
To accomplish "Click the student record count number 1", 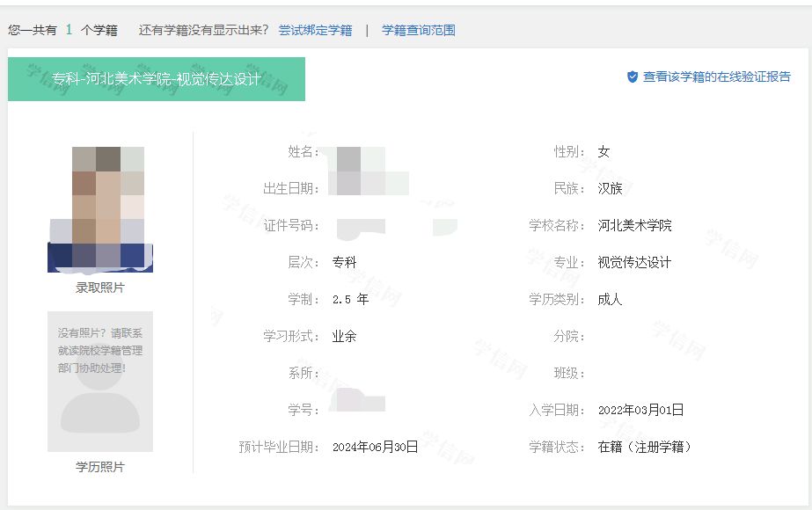I will pos(69,30).
